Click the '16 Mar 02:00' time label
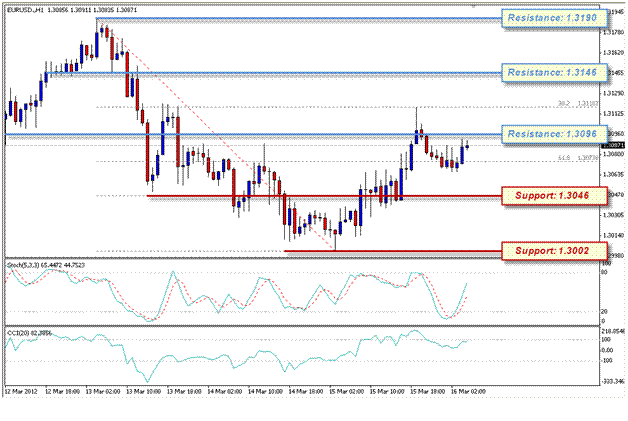Viewport: 628px width, 421px height. tap(468, 391)
